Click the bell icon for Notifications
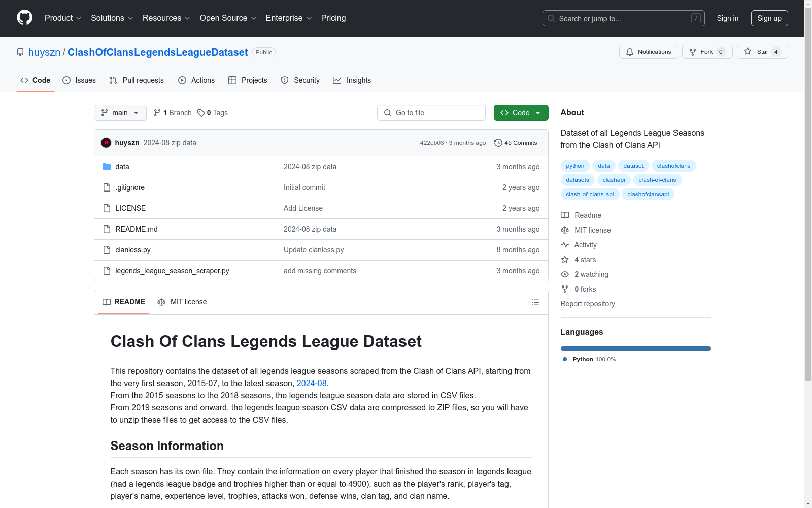 [630, 52]
